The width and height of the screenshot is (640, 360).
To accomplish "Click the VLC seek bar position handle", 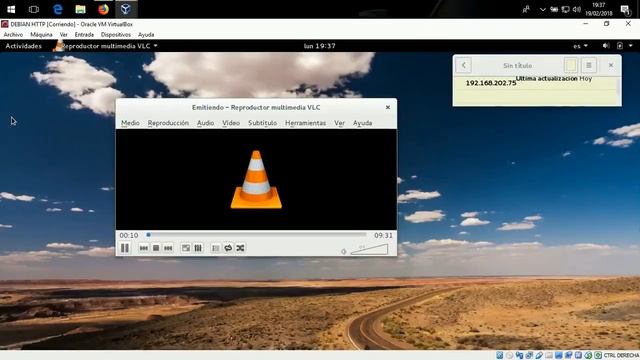I will click(x=149, y=235).
